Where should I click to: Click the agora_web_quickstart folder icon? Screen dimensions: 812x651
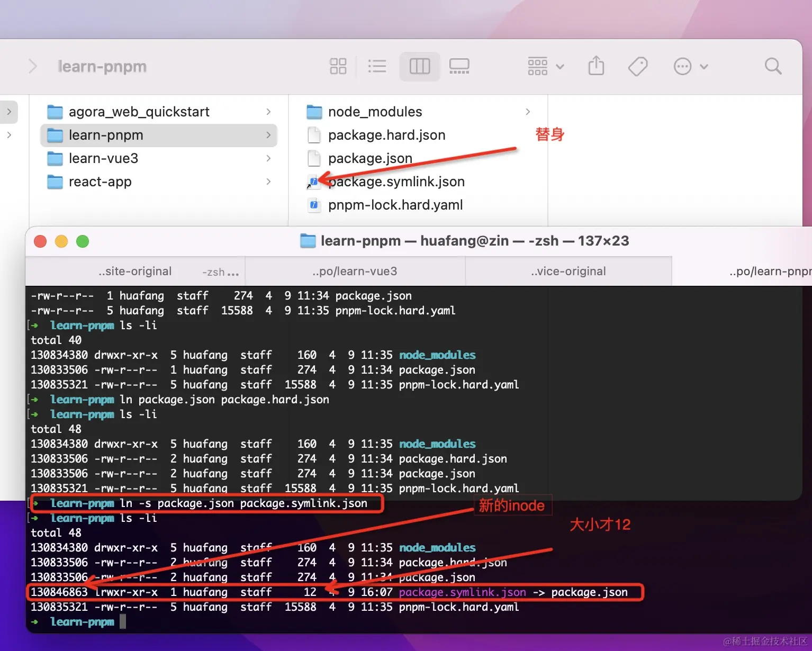(55, 112)
